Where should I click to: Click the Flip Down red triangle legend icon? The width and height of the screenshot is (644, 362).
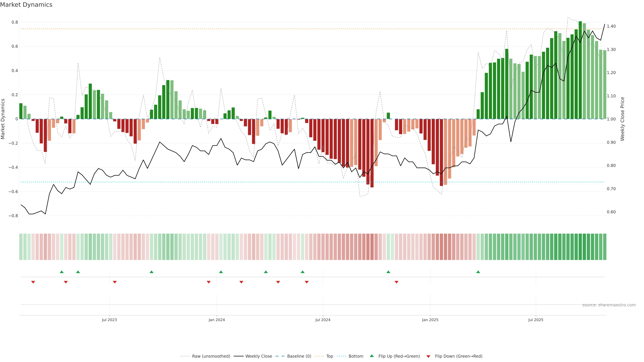[428, 356]
